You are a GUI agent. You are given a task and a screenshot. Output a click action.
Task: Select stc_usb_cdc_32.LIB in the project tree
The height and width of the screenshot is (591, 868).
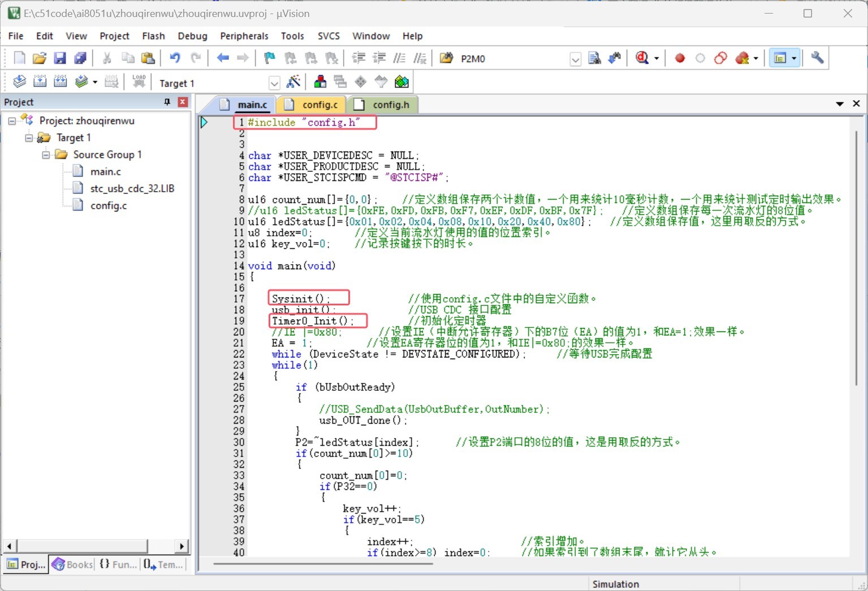point(132,189)
